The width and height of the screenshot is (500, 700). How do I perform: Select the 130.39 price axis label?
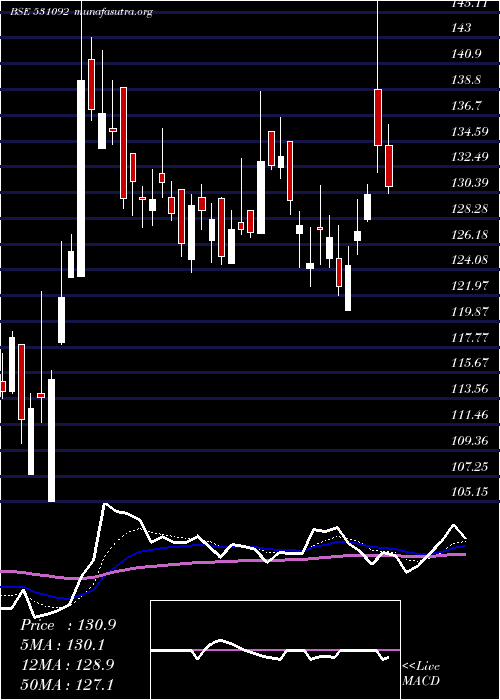pyautogui.click(x=470, y=183)
